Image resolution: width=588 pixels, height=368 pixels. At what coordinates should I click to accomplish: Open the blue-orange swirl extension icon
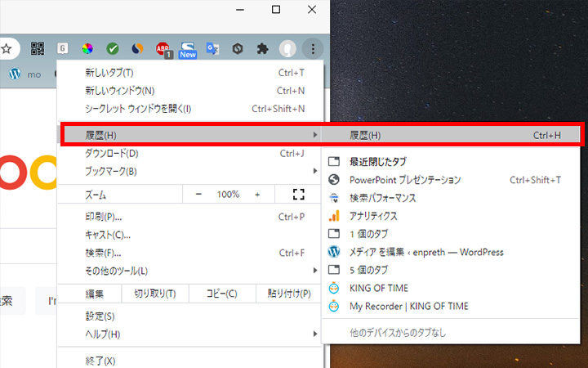tap(138, 48)
